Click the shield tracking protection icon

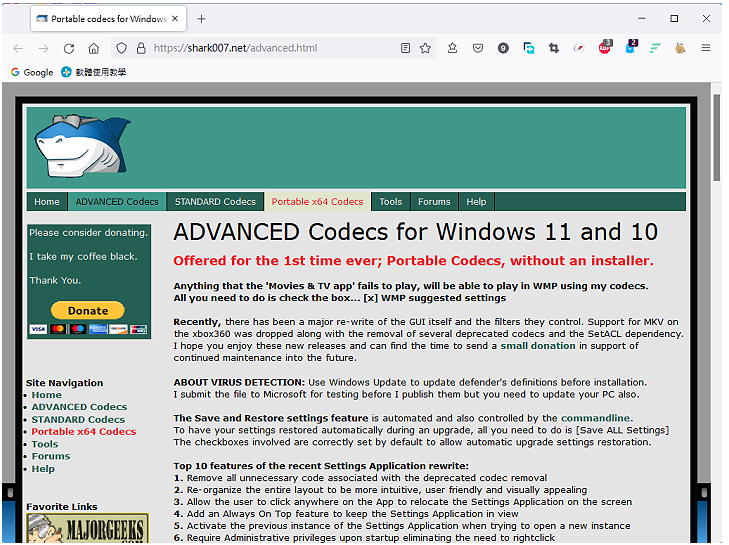121,48
